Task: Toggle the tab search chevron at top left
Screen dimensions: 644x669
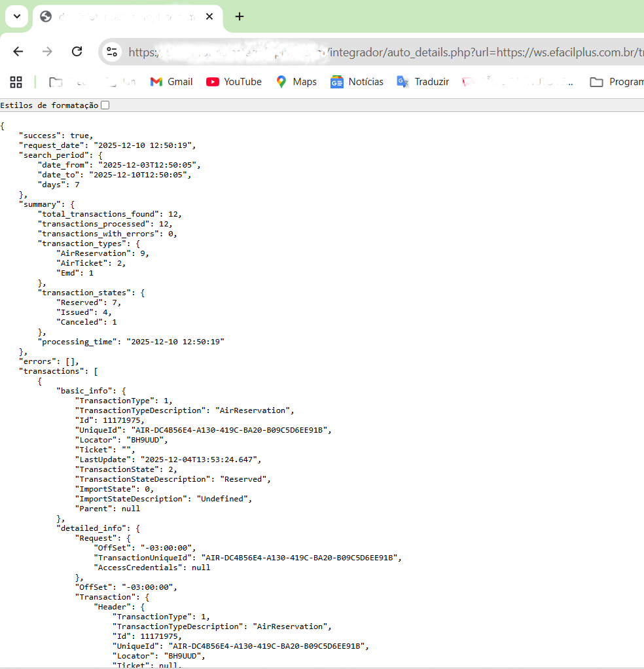Action: (x=16, y=16)
